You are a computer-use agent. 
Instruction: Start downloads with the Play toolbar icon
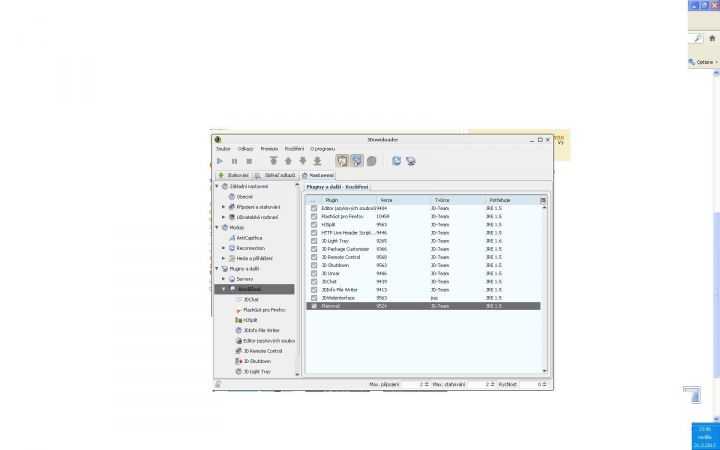pos(220,161)
